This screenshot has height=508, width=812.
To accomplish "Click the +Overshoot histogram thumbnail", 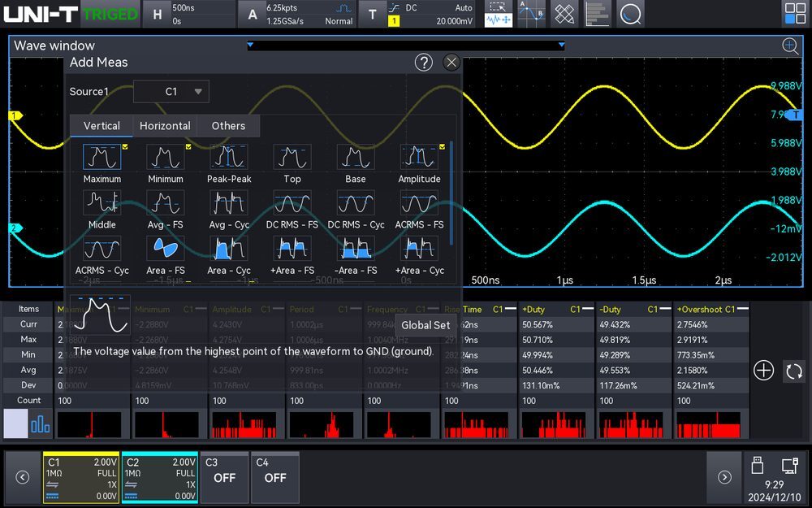I will click(708, 425).
